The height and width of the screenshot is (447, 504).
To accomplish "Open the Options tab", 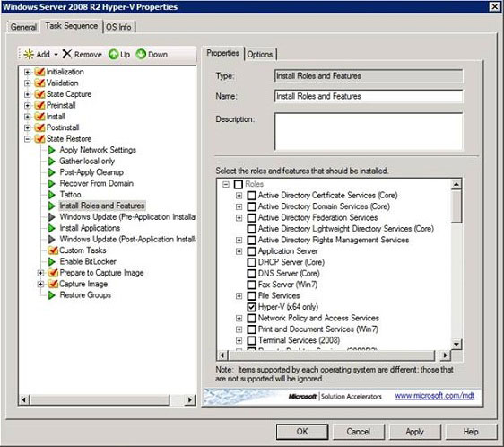I will pyautogui.click(x=260, y=54).
